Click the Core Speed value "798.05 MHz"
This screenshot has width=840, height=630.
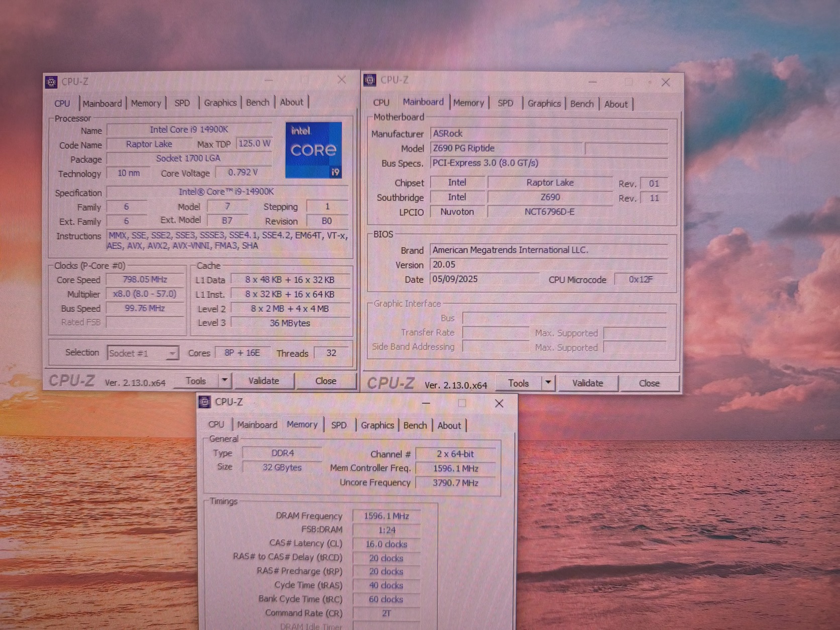[145, 279]
